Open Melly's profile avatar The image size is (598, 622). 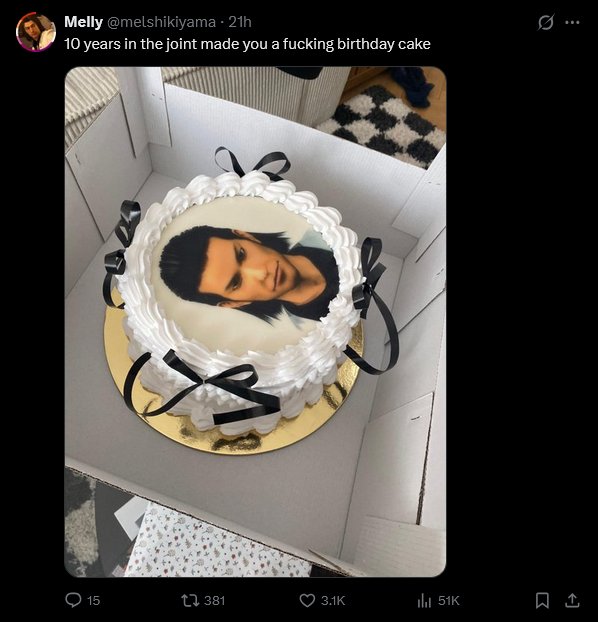pyautogui.click(x=36, y=32)
